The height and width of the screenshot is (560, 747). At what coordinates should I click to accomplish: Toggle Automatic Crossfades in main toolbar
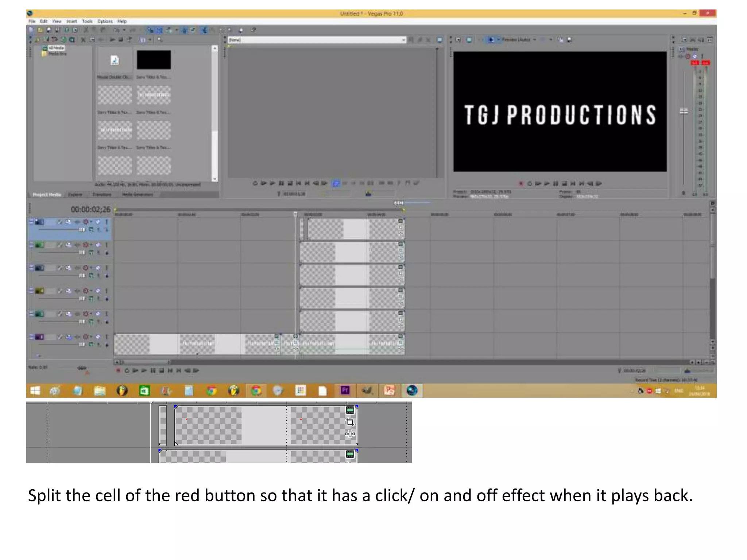(159, 30)
